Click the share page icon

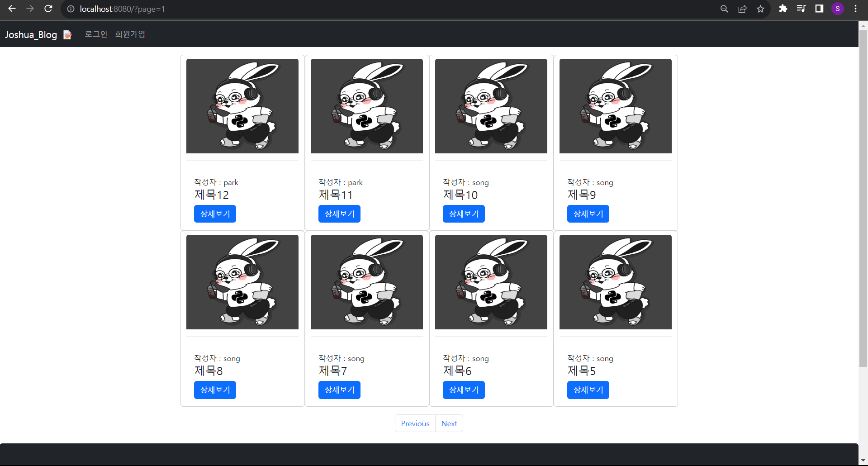(x=742, y=9)
